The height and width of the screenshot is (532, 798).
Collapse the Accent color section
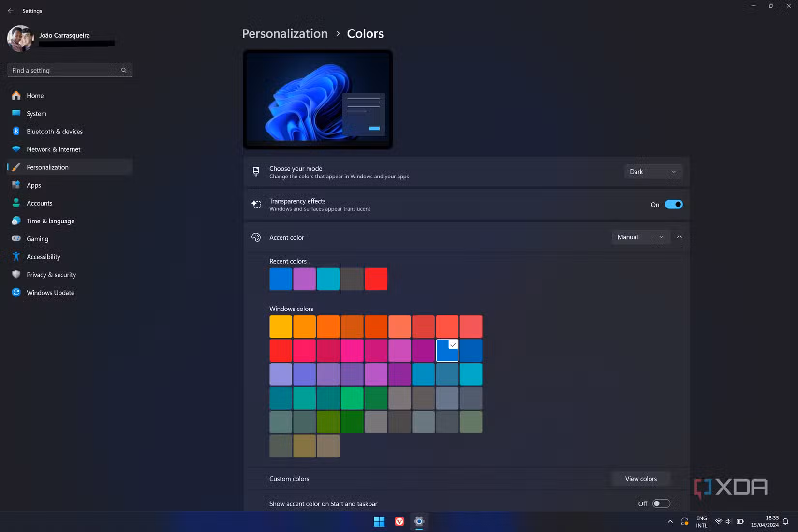point(680,237)
